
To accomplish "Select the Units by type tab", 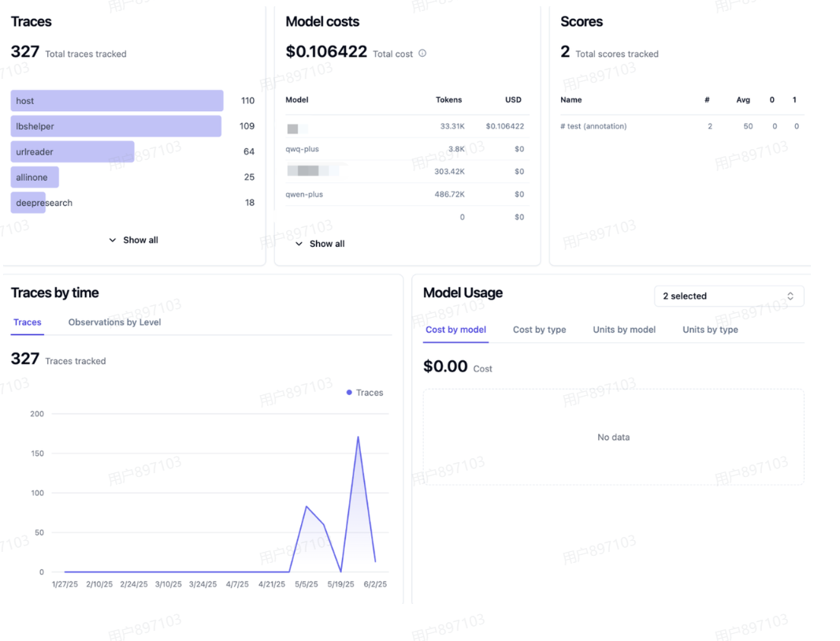I will 710,330.
